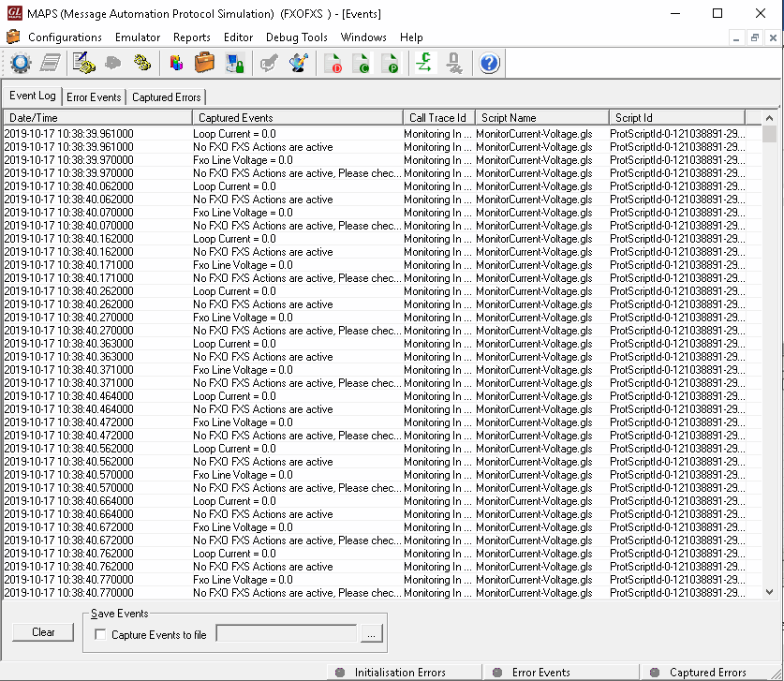784x681 pixels.
Task: Open the Windows menu
Action: 363,37
